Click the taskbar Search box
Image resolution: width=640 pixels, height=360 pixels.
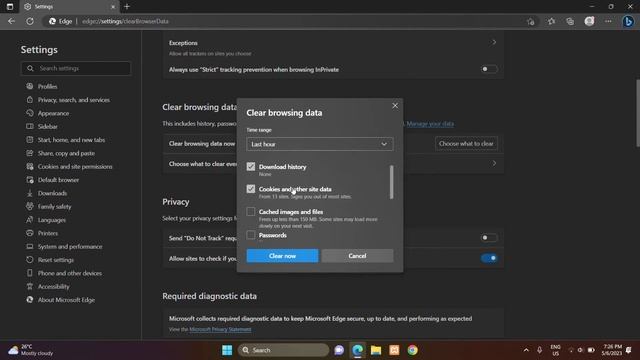[283, 350]
